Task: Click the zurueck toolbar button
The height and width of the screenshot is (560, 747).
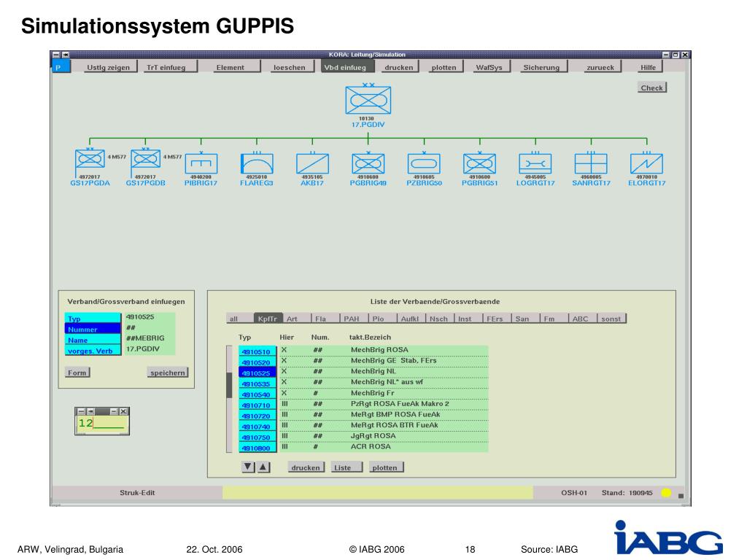Action: 601,67
